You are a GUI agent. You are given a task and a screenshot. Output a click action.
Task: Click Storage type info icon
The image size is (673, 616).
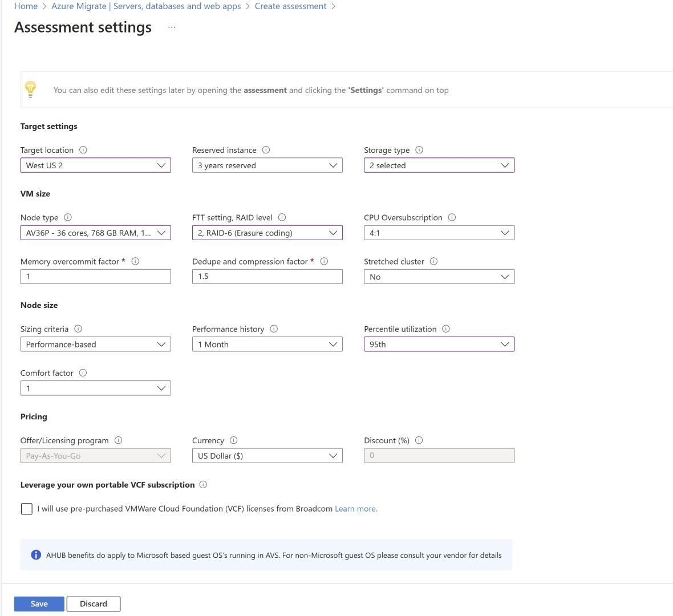coord(419,150)
